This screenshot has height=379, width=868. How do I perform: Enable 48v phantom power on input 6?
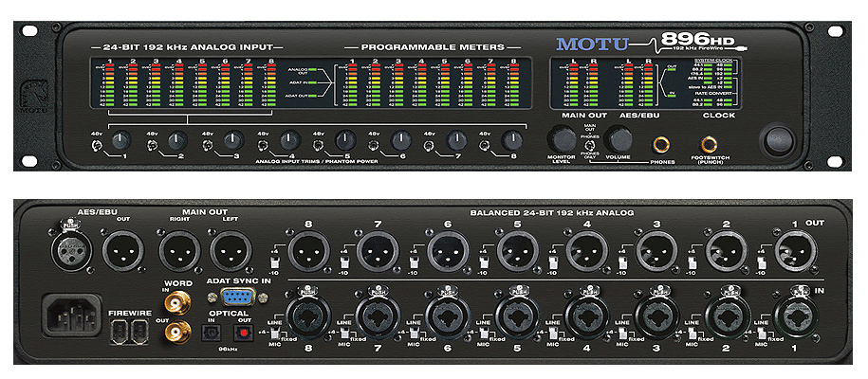[x=375, y=146]
